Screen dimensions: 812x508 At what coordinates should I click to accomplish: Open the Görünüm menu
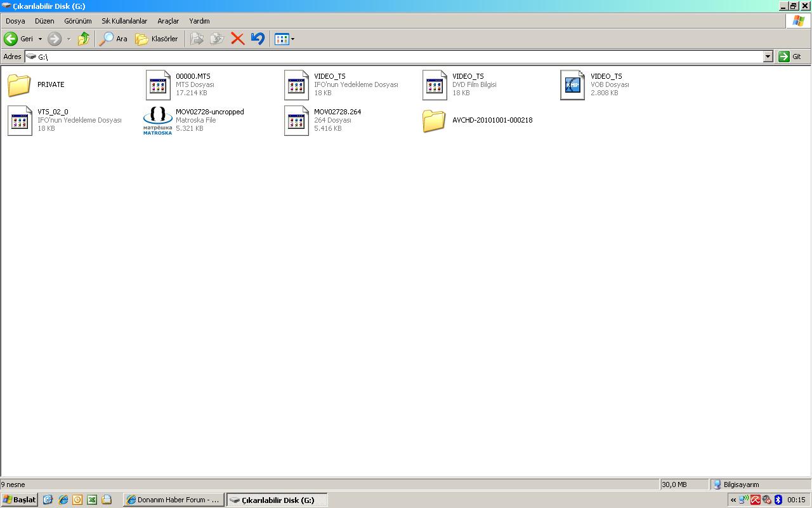[78, 21]
